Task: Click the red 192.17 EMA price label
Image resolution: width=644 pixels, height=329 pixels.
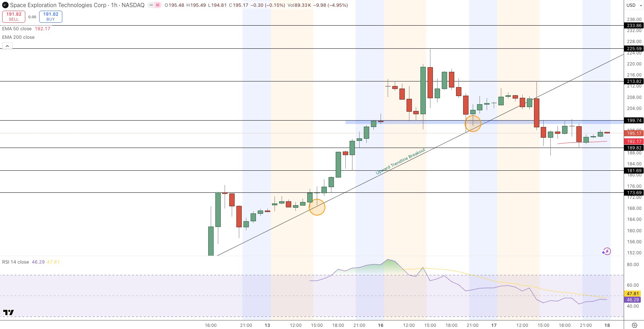Action: (x=634, y=142)
